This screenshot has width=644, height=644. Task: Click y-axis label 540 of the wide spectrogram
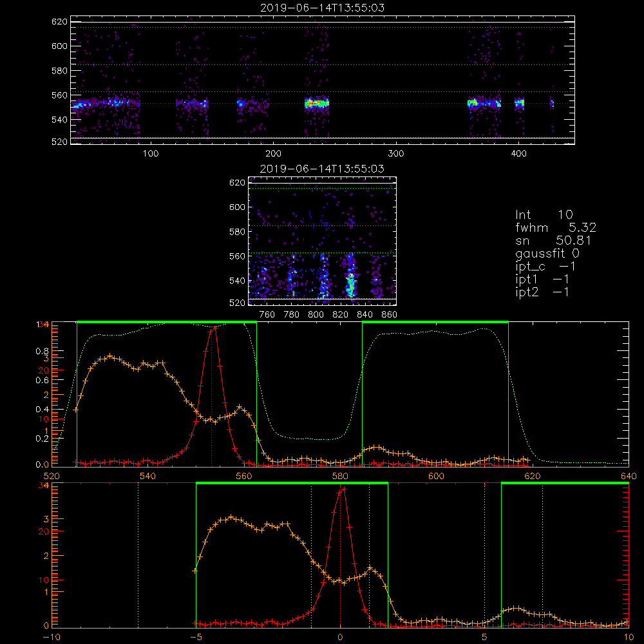(x=59, y=120)
